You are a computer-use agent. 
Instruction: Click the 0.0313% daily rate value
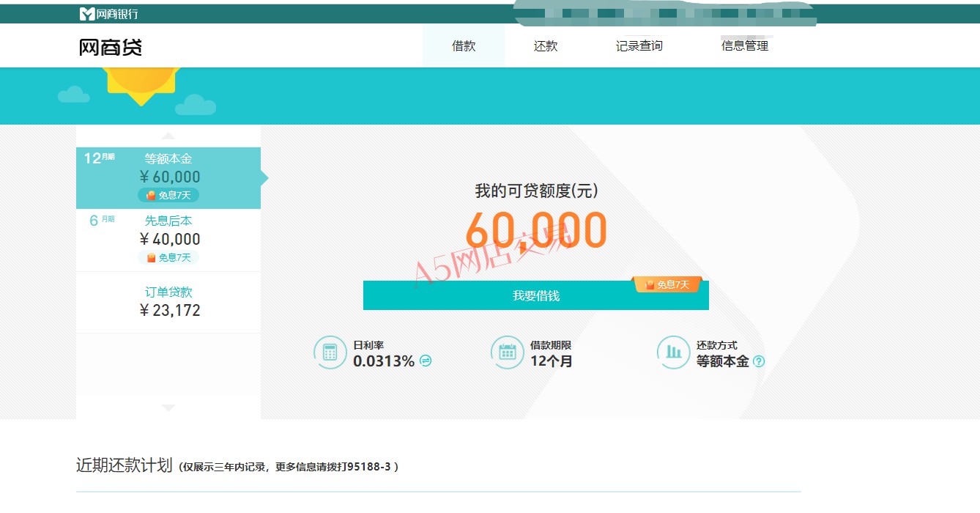pyautogui.click(x=384, y=361)
